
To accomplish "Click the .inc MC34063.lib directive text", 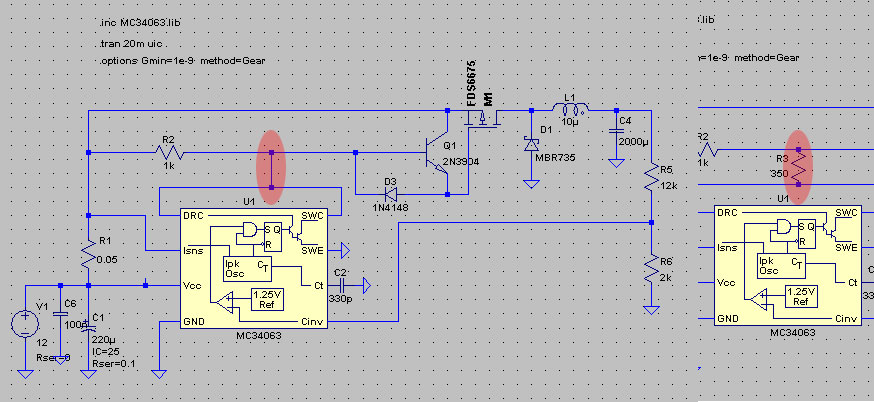I will point(140,22).
